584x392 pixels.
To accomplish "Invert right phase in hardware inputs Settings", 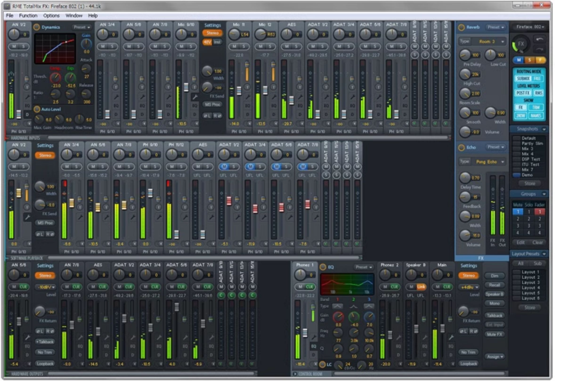I will tap(217, 116).
